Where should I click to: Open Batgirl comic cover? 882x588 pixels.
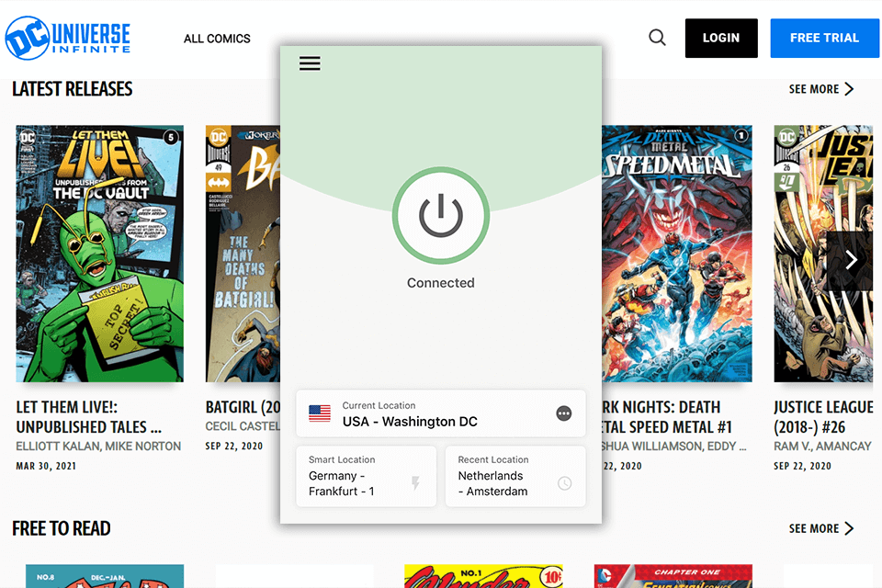click(243, 254)
